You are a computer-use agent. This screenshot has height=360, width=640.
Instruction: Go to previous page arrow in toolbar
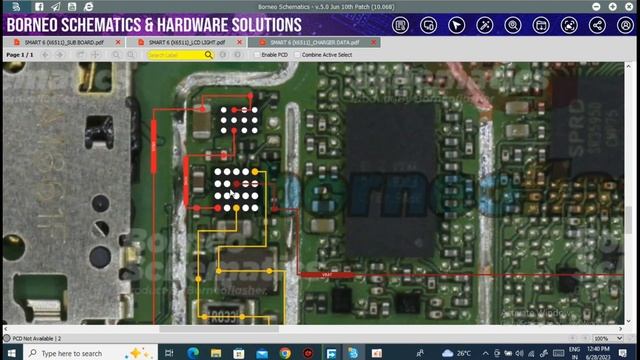(45, 55)
